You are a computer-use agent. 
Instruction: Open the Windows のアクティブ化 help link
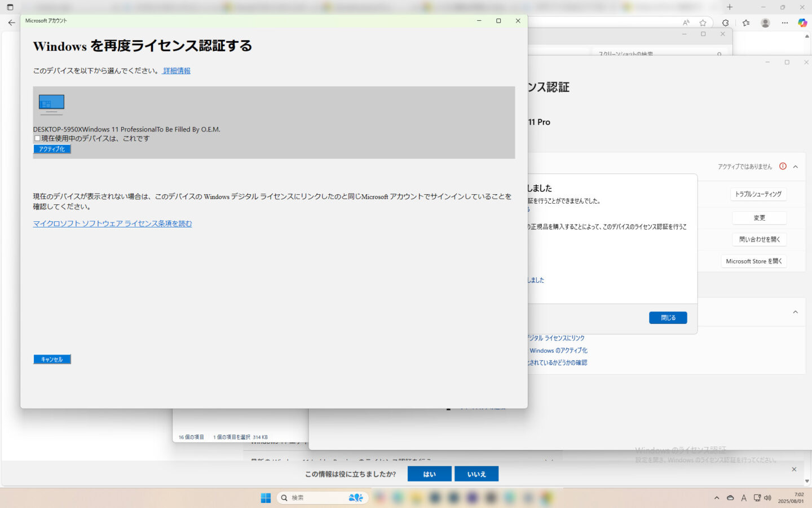[558, 351]
